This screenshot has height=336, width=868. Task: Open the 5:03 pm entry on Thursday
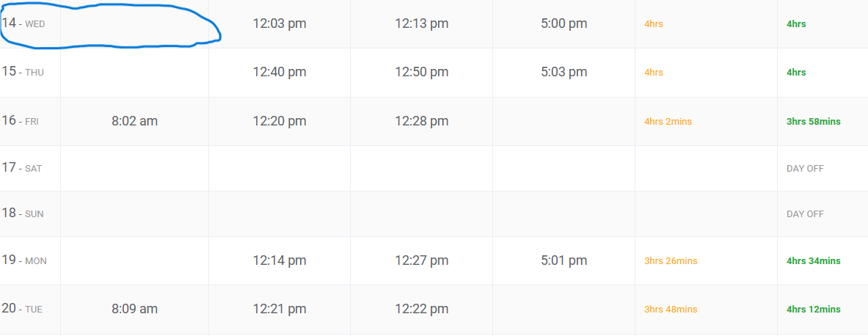click(x=564, y=72)
